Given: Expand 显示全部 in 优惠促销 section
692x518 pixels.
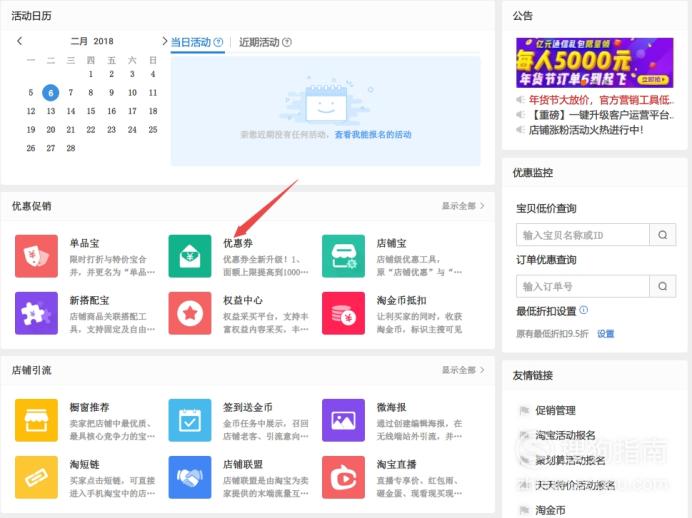Looking at the screenshot, I should click(x=463, y=206).
